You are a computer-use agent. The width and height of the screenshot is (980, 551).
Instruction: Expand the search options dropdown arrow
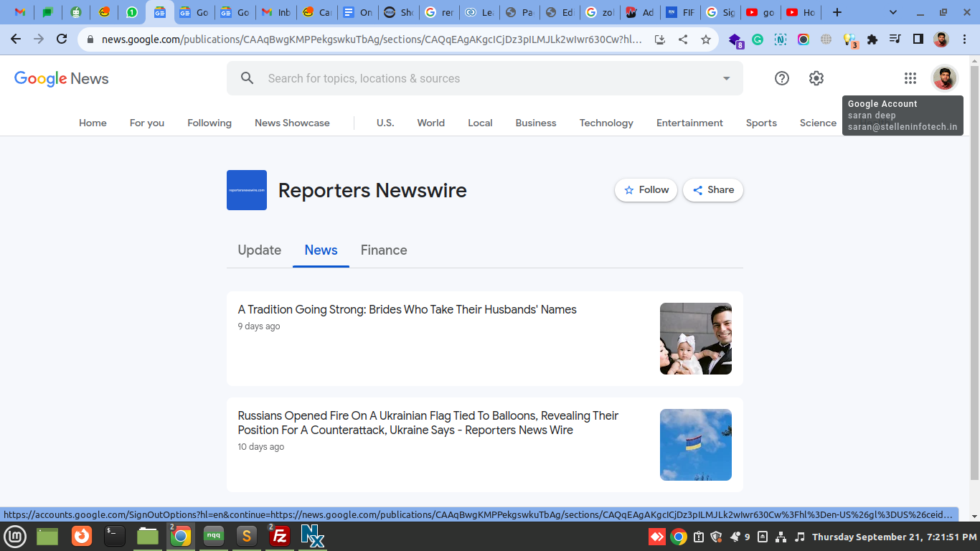pos(726,78)
